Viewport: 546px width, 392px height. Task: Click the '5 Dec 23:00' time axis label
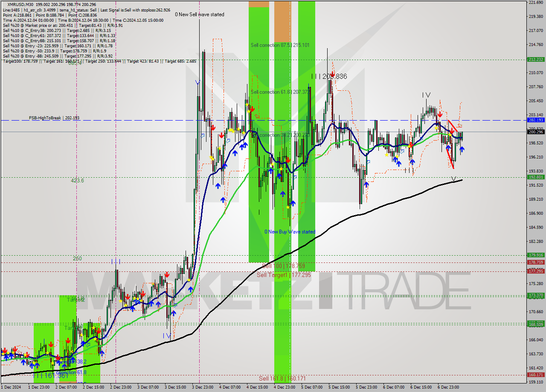point(367,387)
